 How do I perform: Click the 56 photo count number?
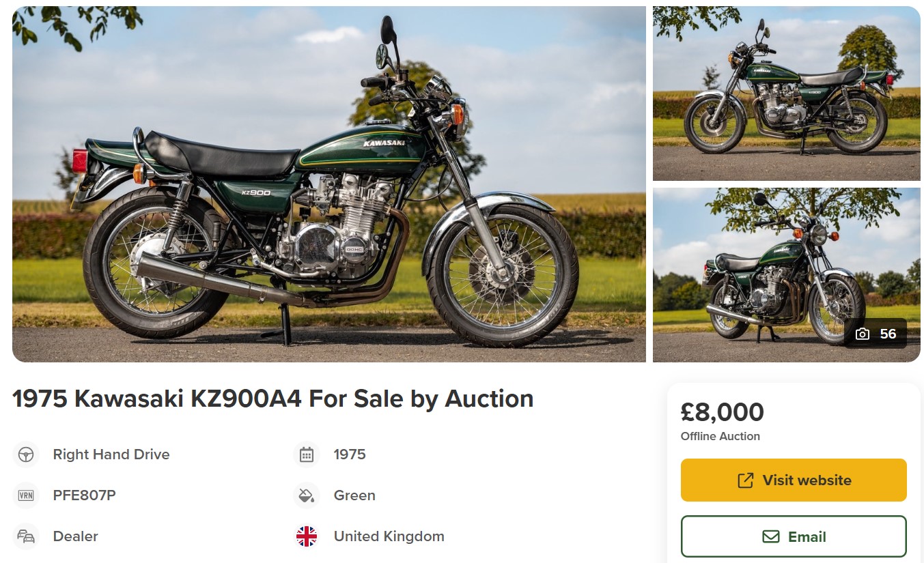click(888, 334)
